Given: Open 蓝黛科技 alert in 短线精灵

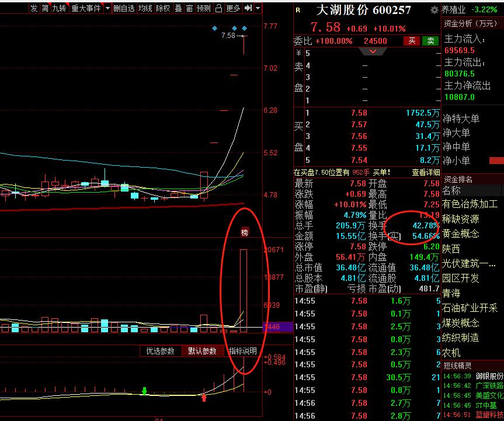Looking at the screenshot, I should [473, 415].
